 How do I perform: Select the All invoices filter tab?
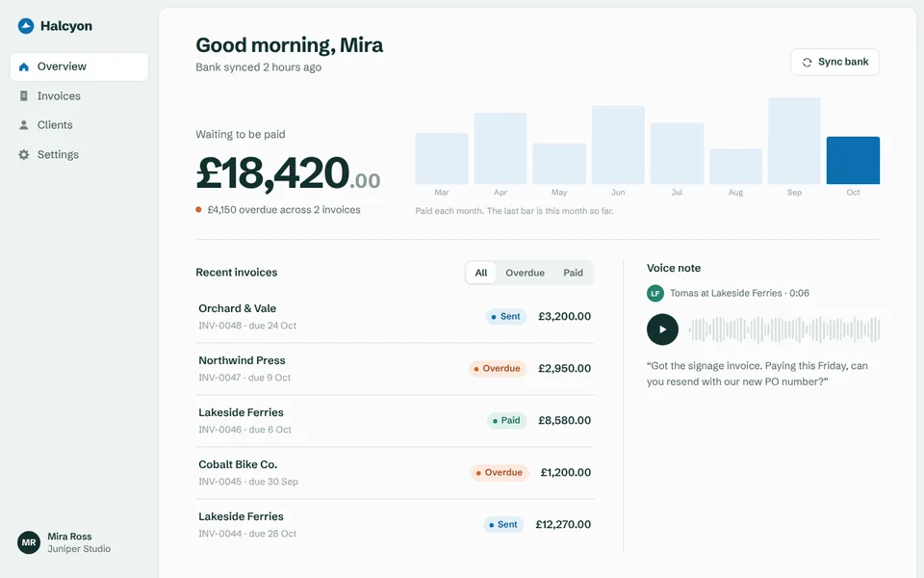(x=481, y=273)
